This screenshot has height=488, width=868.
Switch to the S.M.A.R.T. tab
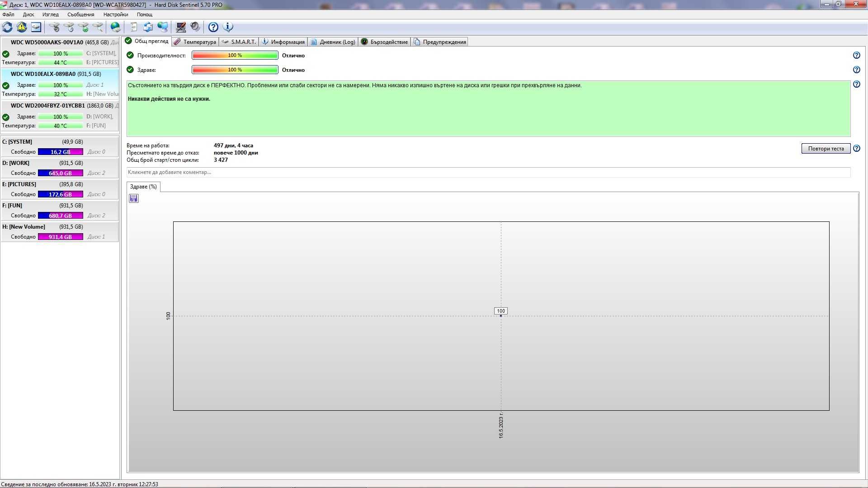(239, 42)
